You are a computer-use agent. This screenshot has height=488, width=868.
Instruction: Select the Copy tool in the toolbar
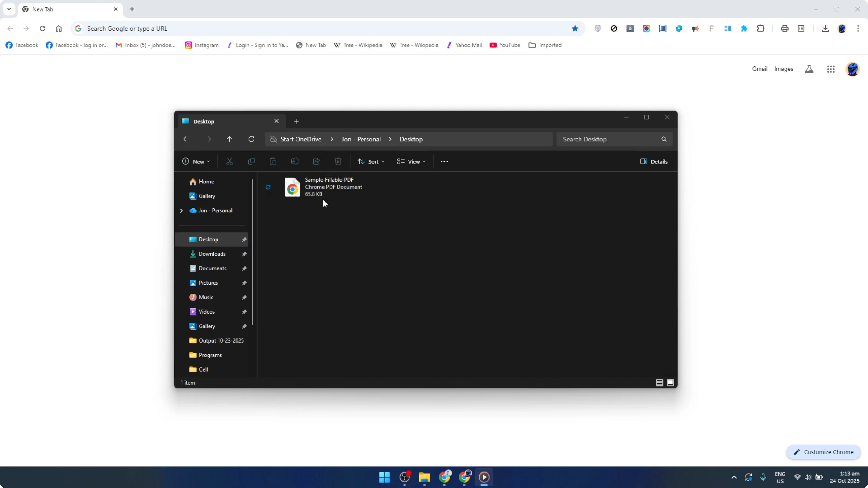click(x=251, y=161)
